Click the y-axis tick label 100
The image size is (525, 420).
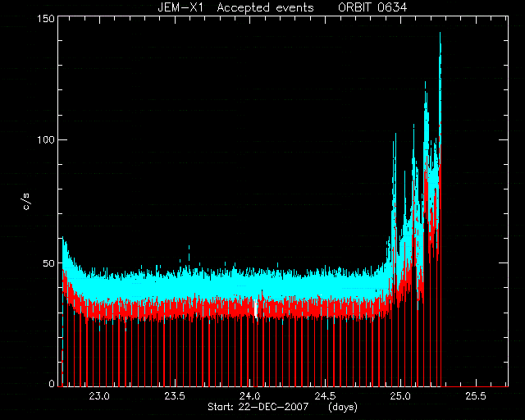pos(45,139)
